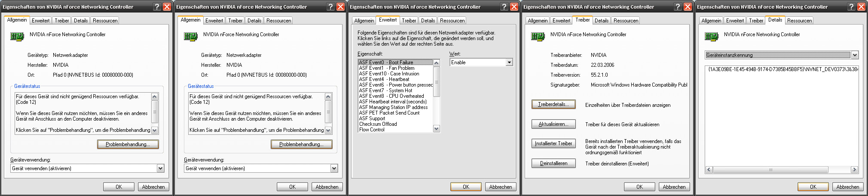This screenshot has width=868, height=196.
Task: Select the Checksum Offload property
Action: [395, 124]
